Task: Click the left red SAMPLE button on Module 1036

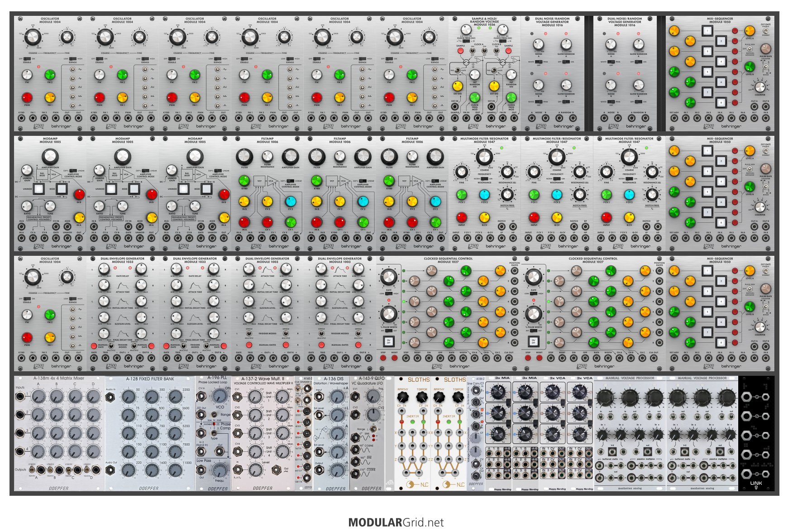Action: (460, 51)
